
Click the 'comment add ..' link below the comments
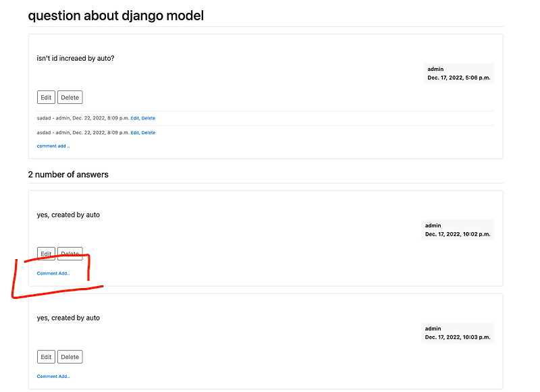(x=53, y=146)
